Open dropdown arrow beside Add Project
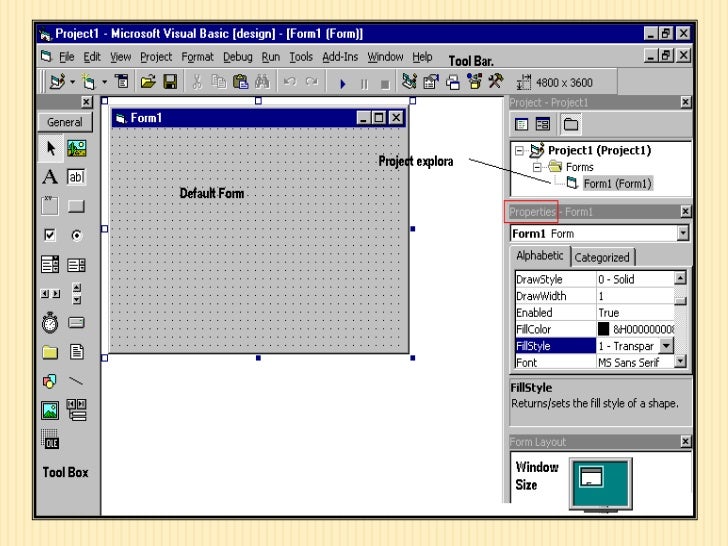The width and height of the screenshot is (728, 546). click(72, 82)
